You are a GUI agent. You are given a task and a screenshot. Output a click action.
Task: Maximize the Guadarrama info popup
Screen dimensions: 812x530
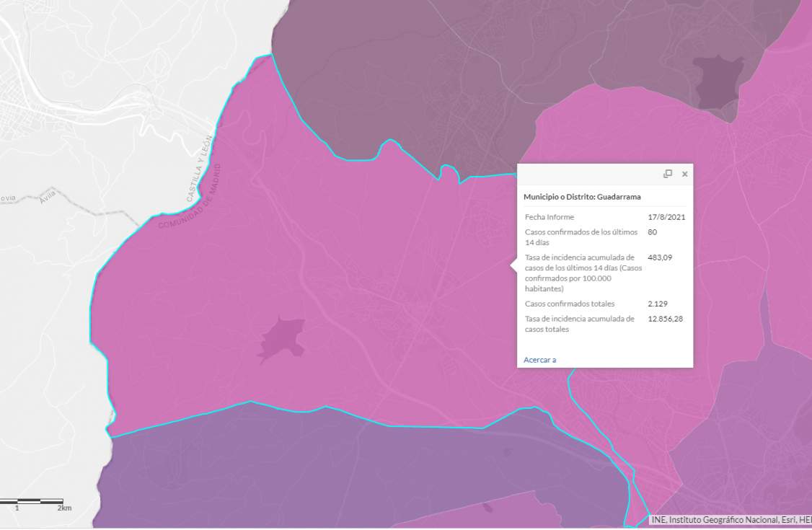pos(668,174)
